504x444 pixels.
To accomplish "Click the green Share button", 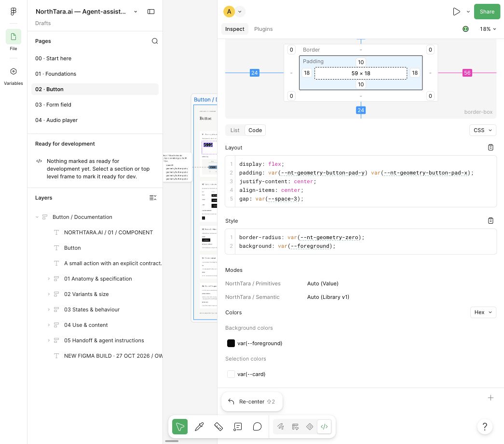I will coord(487,12).
